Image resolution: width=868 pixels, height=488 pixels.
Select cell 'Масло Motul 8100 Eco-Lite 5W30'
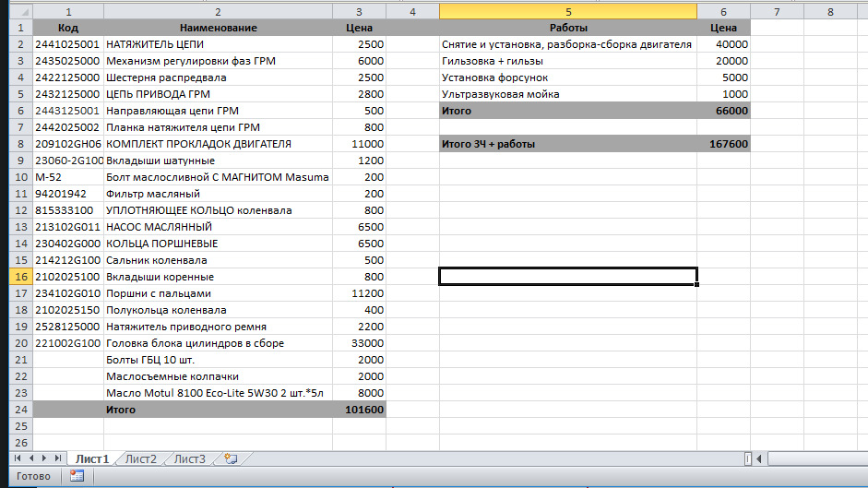(218, 393)
